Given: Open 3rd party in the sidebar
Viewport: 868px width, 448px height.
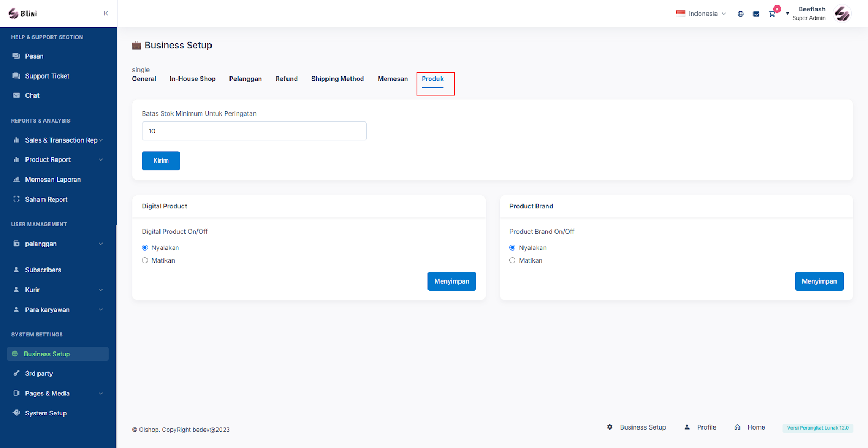Looking at the screenshot, I should tap(39, 373).
